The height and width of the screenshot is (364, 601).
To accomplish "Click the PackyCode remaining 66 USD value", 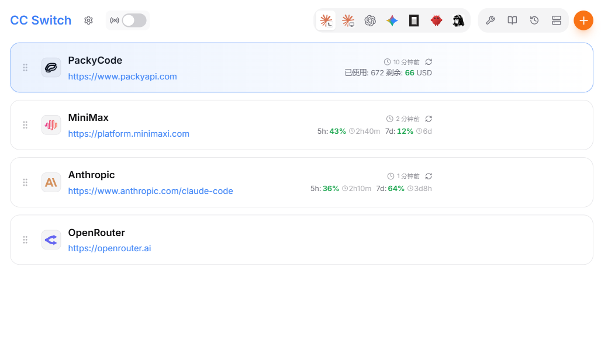I will [410, 73].
